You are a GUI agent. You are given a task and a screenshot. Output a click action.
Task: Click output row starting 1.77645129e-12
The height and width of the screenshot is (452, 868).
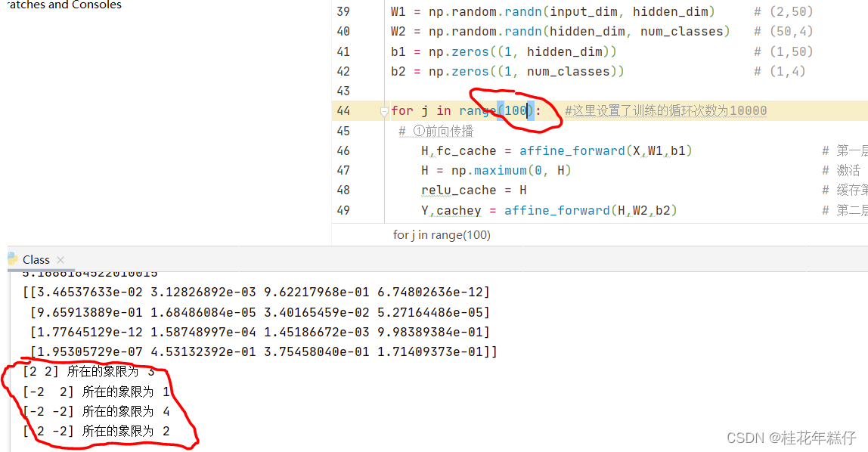(x=260, y=332)
